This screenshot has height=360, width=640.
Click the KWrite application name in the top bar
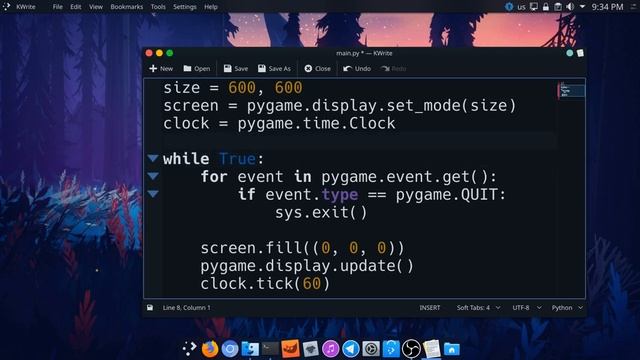click(26, 7)
